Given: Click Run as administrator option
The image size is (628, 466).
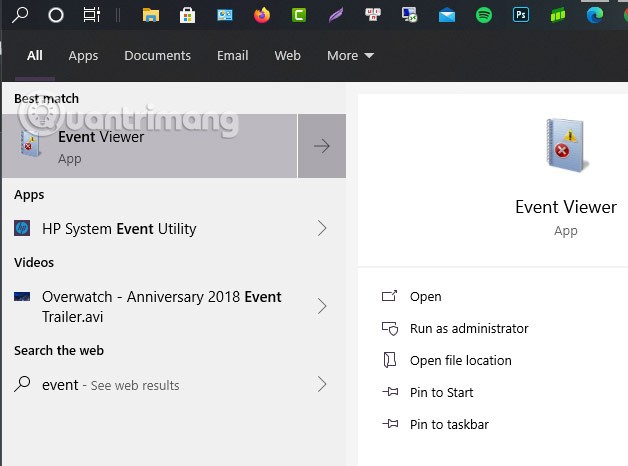Looking at the screenshot, I should coord(468,329).
